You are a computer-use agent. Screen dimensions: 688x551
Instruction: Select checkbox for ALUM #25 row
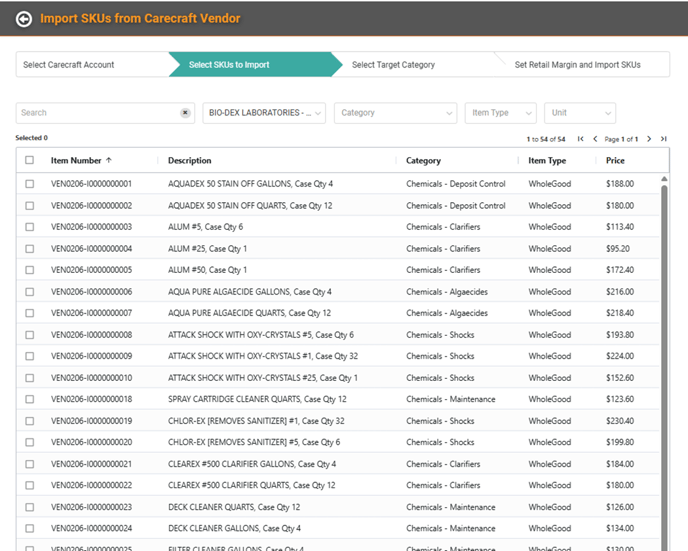(29, 249)
